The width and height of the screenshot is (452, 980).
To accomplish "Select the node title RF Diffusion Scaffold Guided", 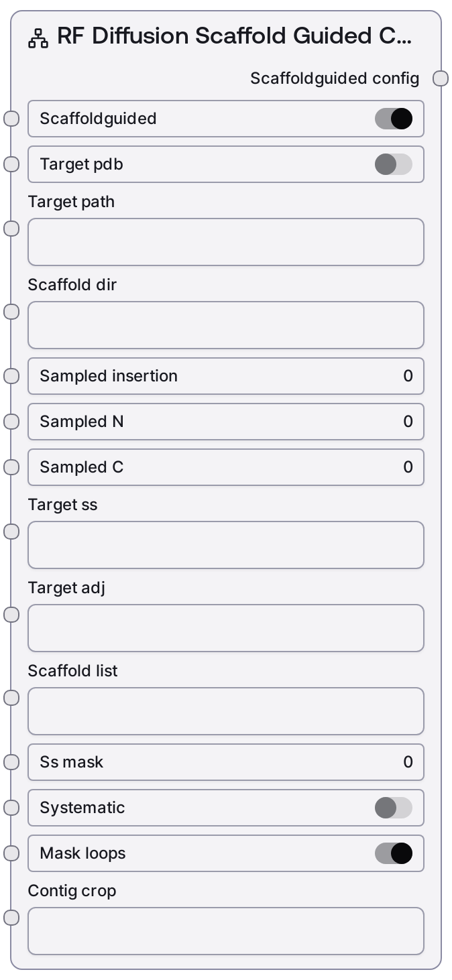I will (x=233, y=37).
